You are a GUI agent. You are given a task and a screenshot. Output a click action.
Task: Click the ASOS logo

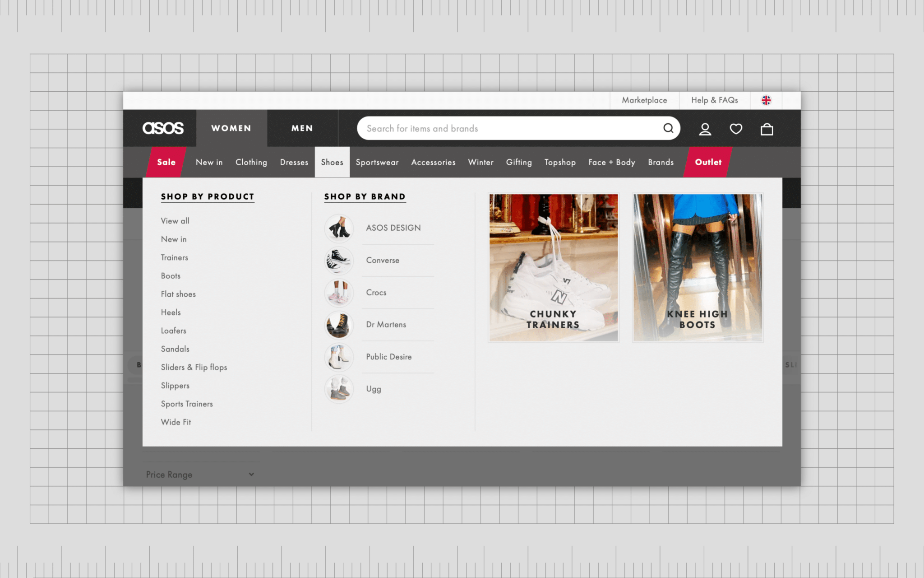coord(163,128)
